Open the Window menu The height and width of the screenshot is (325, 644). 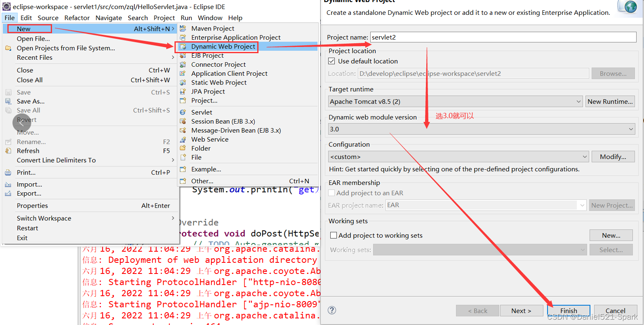click(x=210, y=18)
